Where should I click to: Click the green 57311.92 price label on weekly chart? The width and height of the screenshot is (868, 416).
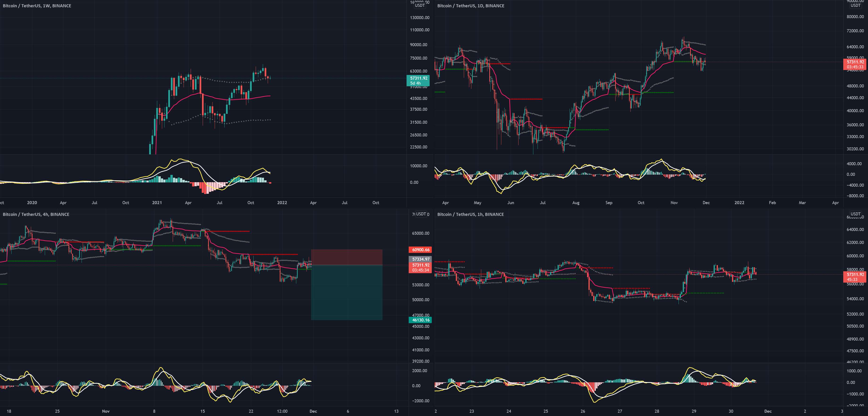(418, 81)
